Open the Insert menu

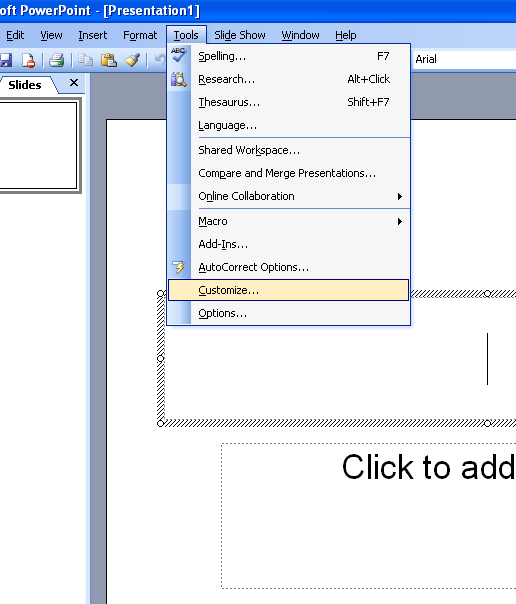93,35
